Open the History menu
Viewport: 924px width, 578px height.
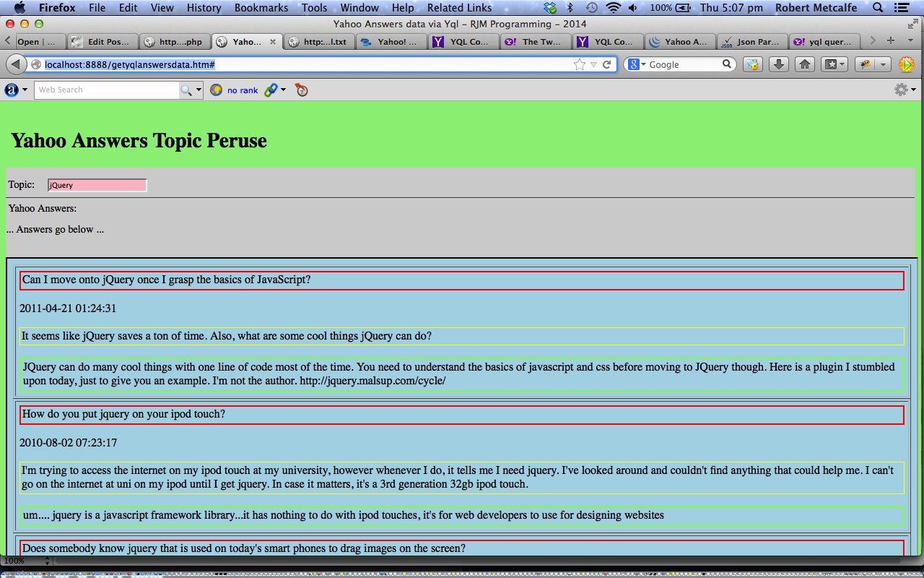click(204, 8)
